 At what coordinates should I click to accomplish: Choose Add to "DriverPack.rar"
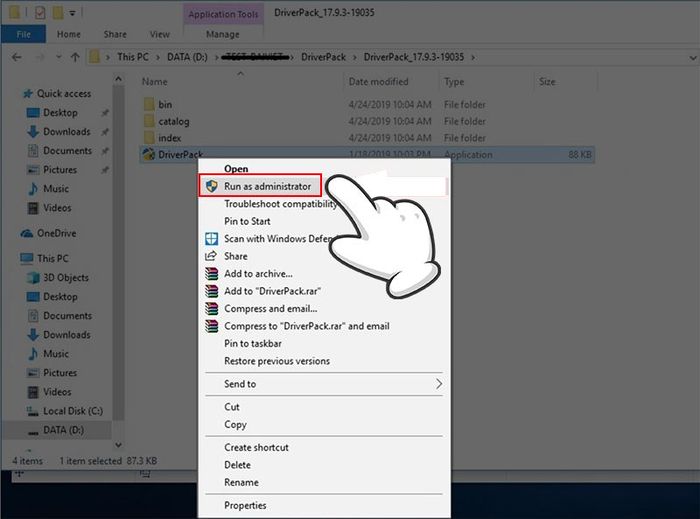(x=272, y=291)
